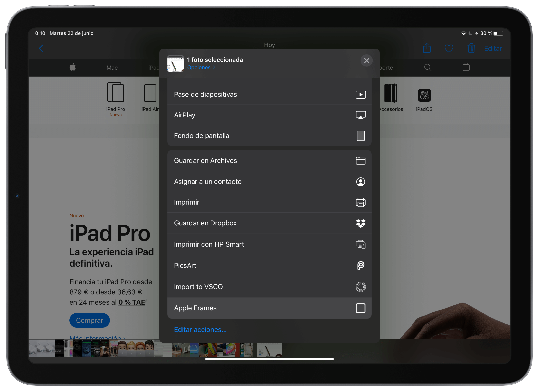This screenshot has height=392, width=539.
Task: Close the share sheet with X
Action: tap(366, 61)
